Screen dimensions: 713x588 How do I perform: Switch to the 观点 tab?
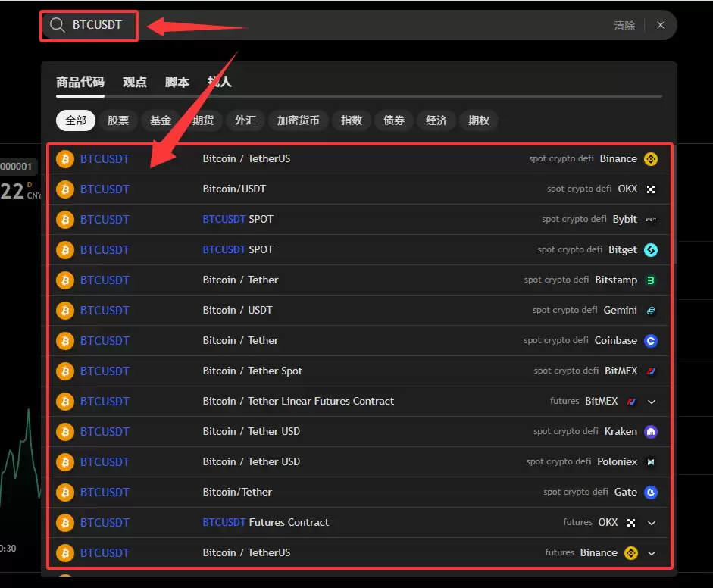point(135,83)
